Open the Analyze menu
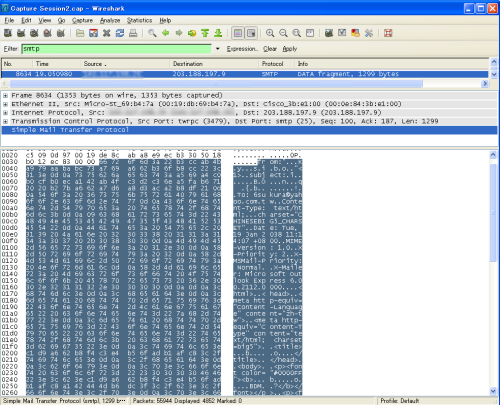Viewport: 500px width, 405px height. [x=110, y=20]
